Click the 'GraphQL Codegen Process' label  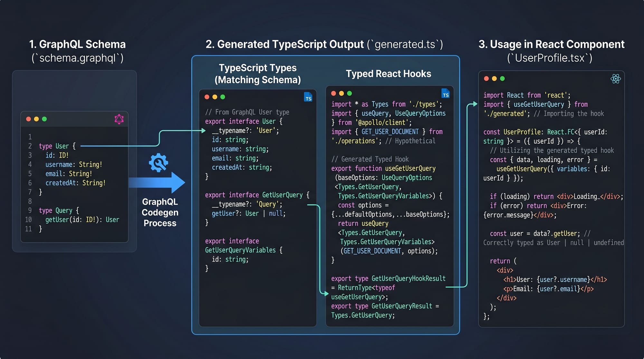(x=160, y=212)
